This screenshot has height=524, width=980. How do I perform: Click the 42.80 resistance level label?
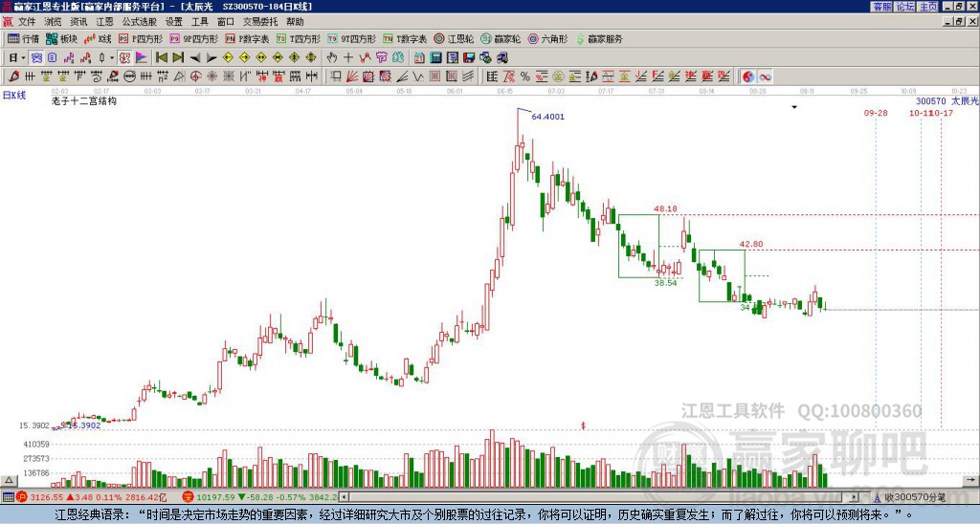751,244
